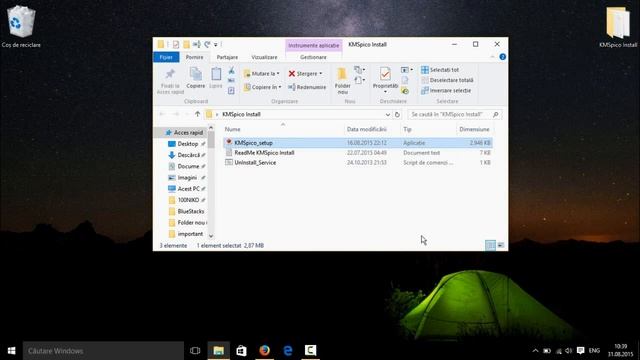The height and width of the screenshot is (360, 640).
Task: Open Desktop in the navigation pane
Action: coord(187,144)
